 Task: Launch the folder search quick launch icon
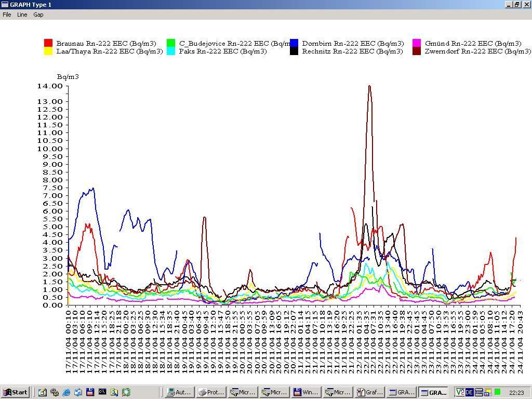tap(114, 392)
